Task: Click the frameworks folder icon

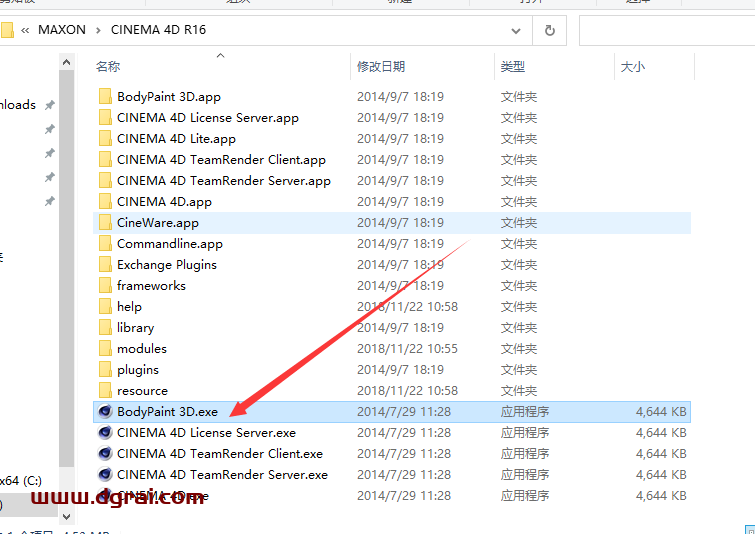Action: (x=105, y=286)
